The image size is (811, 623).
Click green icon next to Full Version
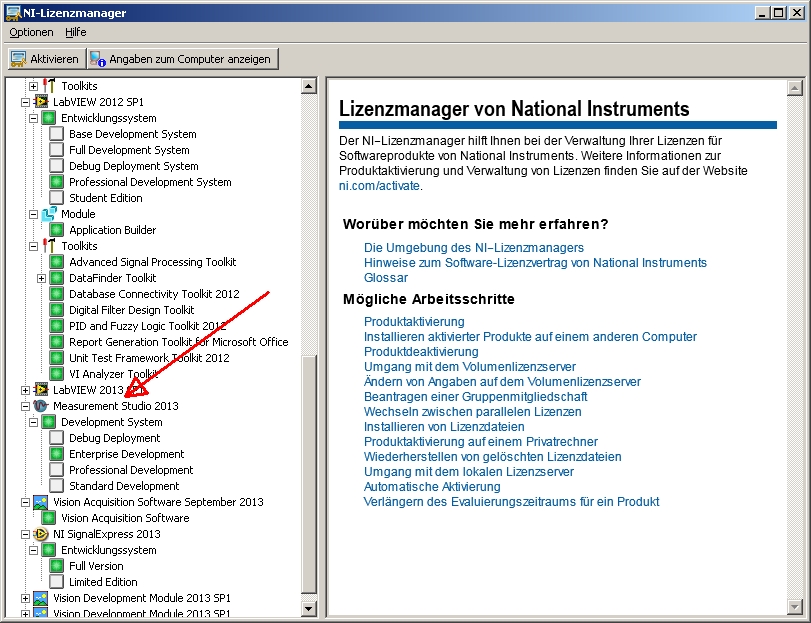point(56,566)
